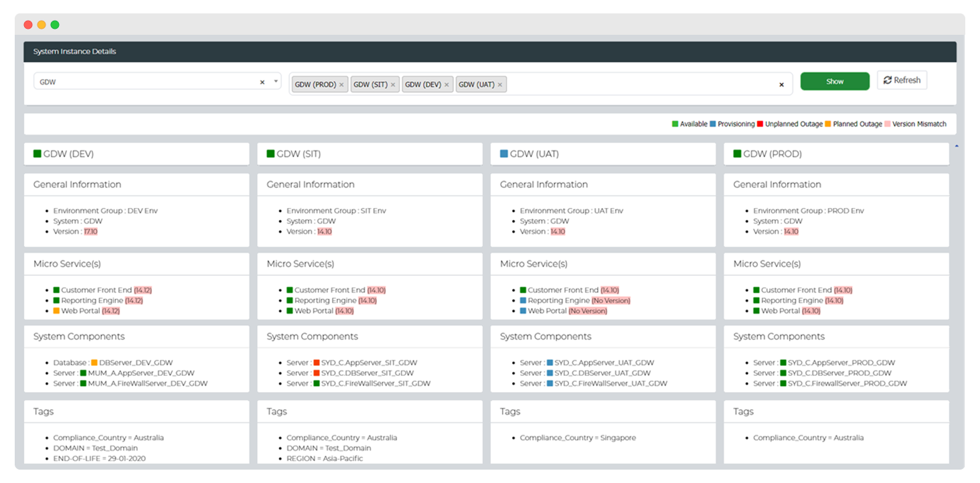Clear the GDW system selection
This screenshot has width=980, height=483.
tap(262, 82)
